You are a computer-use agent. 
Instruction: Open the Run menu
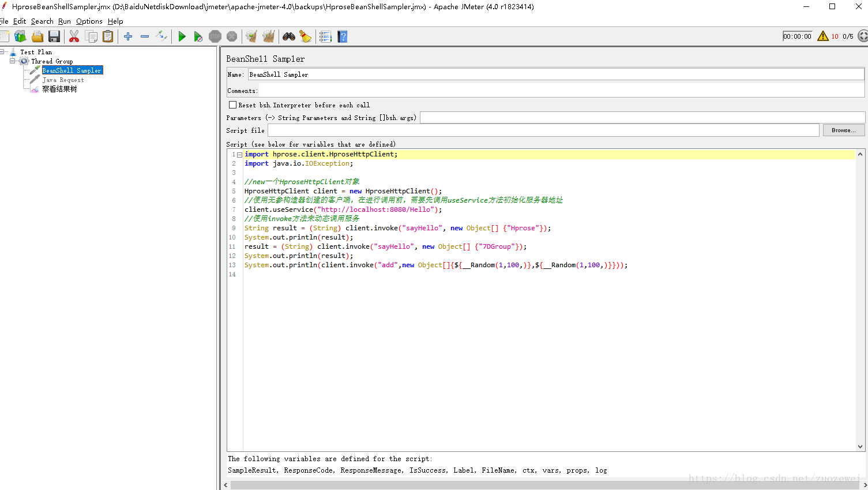64,21
